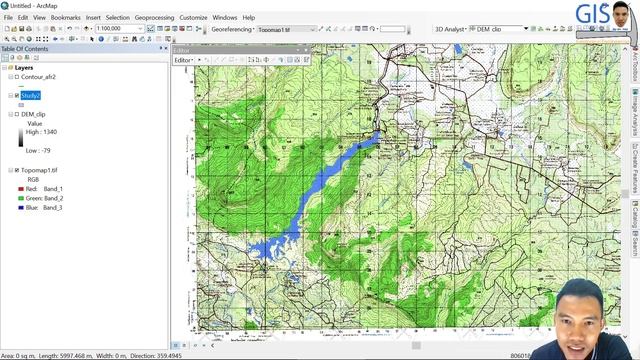The width and height of the screenshot is (640, 360).
Task: Select the Zoom Out tool
Action: [x=14, y=39]
